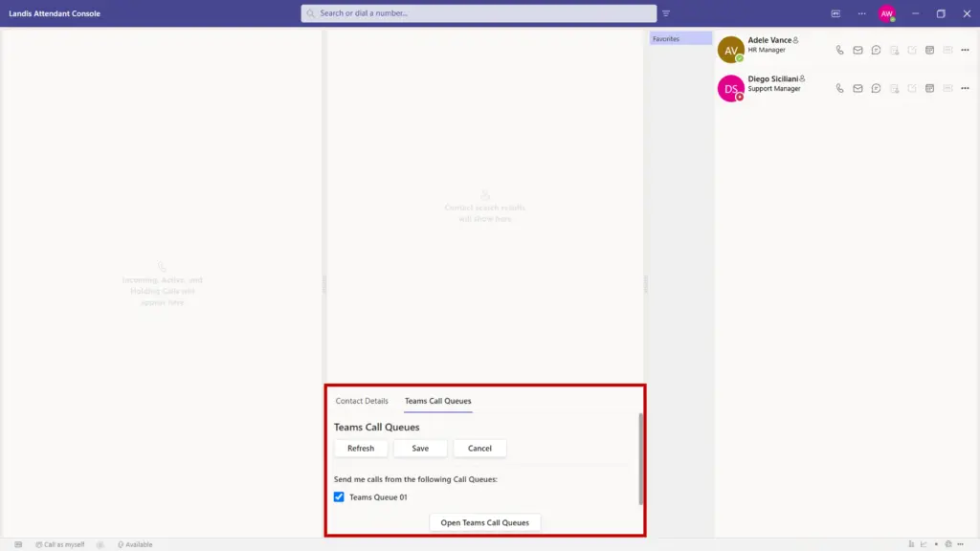Email Diego Siciliani via envelope icon
This screenshot has height=551, width=980.
(857, 88)
